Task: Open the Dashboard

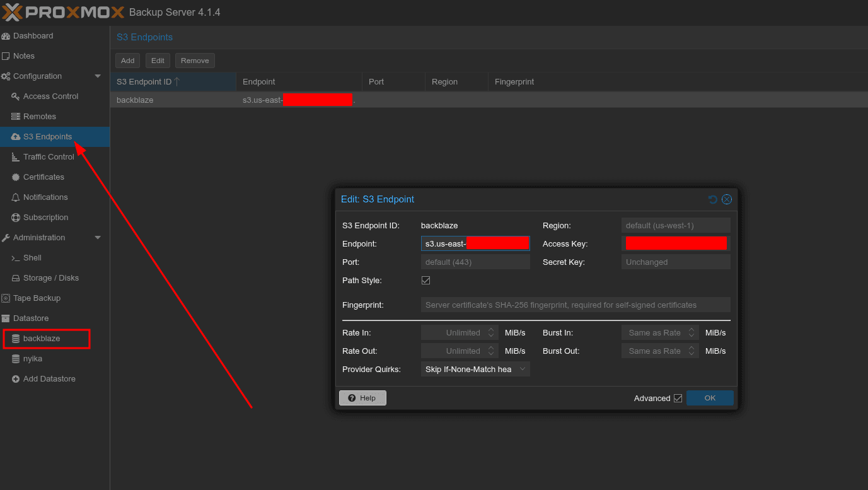Action: point(33,36)
